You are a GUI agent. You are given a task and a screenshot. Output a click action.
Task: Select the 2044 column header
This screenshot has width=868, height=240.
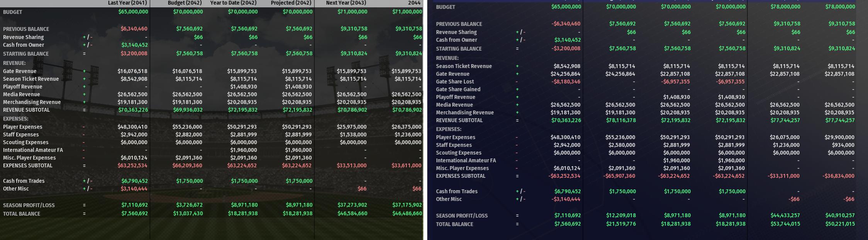pos(414,3)
